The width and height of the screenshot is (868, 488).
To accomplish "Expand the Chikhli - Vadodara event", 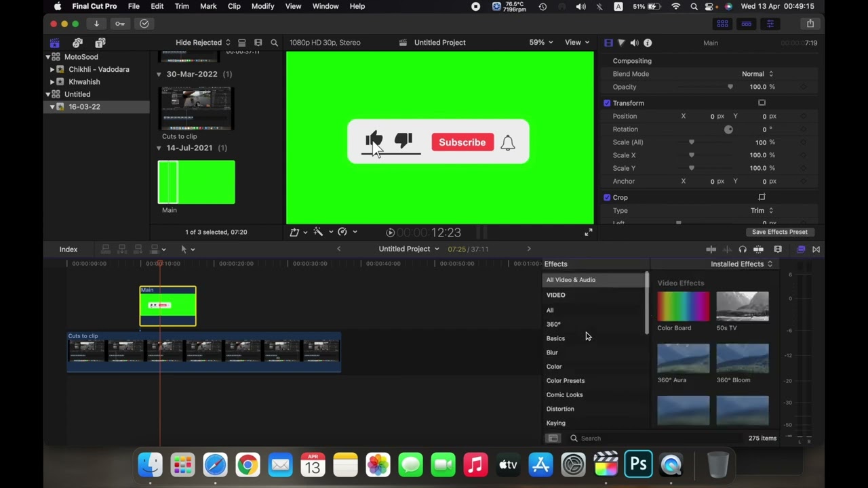I will click(x=52, y=69).
